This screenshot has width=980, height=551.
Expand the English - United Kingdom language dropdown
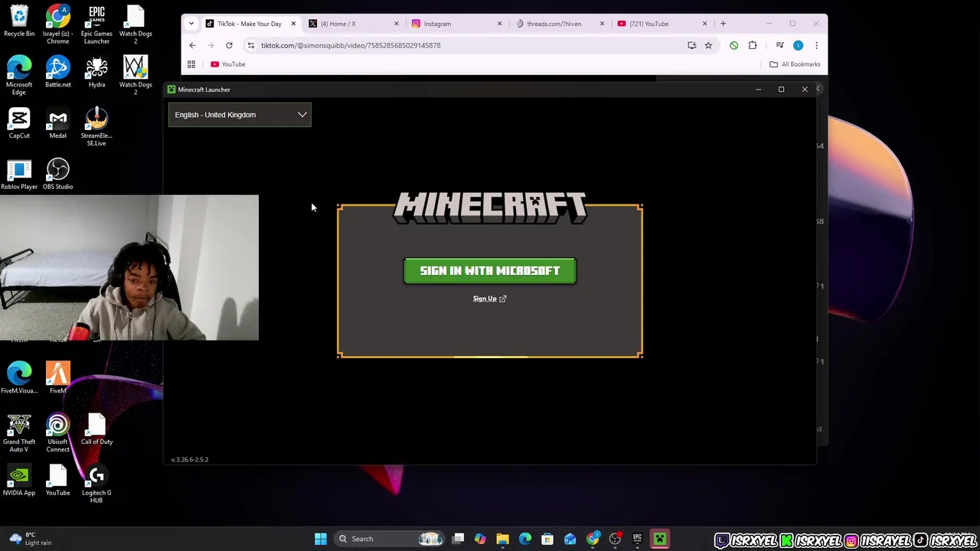point(240,115)
